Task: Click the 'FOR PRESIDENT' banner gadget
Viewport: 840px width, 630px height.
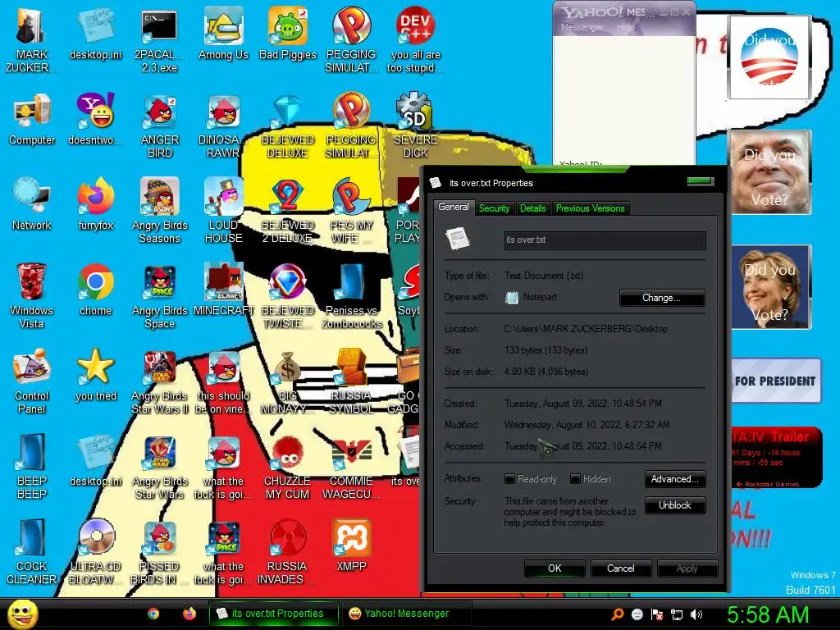Action: (x=776, y=381)
